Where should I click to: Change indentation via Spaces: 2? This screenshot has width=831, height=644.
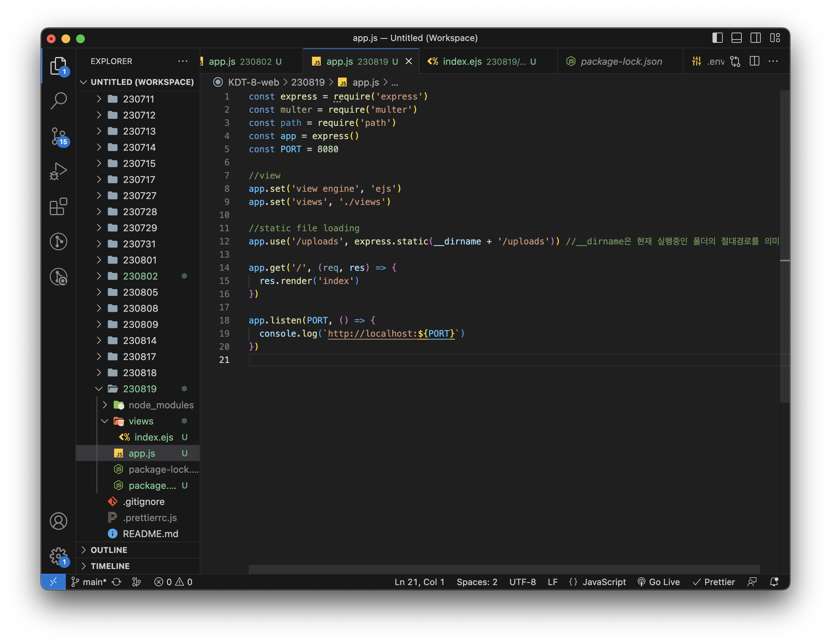click(477, 582)
